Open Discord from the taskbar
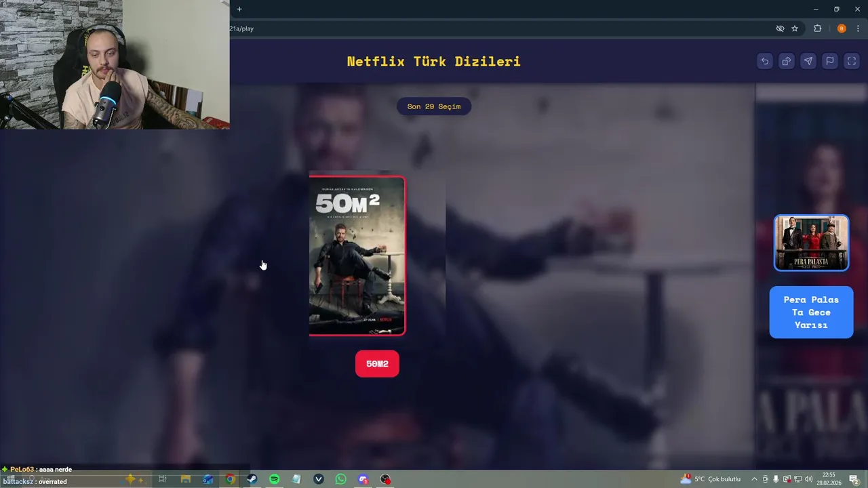Screen dimensions: 868x488 tap(363, 479)
